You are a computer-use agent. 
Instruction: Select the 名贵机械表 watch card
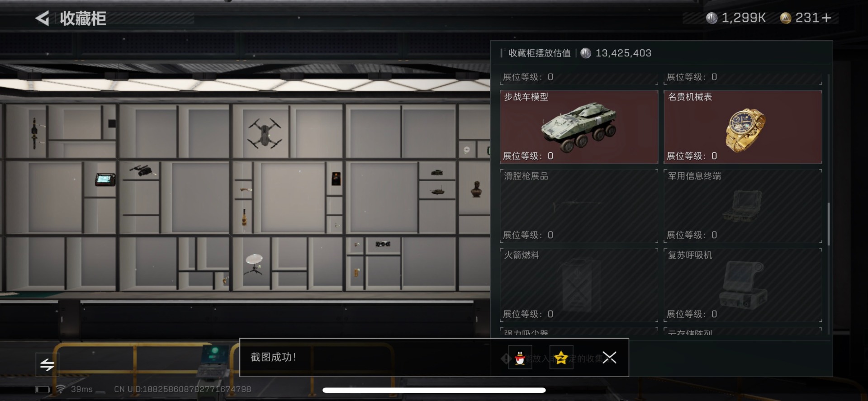(743, 127)
